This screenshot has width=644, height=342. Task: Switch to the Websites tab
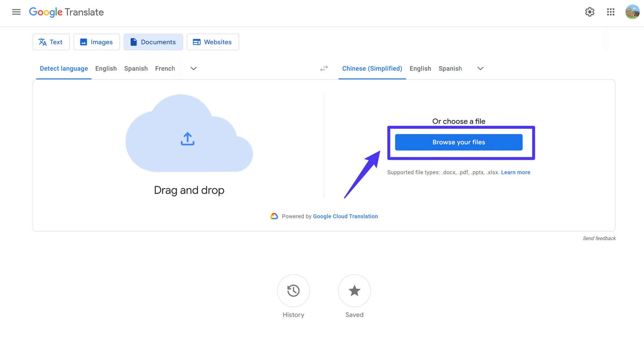tap(213, 42)
